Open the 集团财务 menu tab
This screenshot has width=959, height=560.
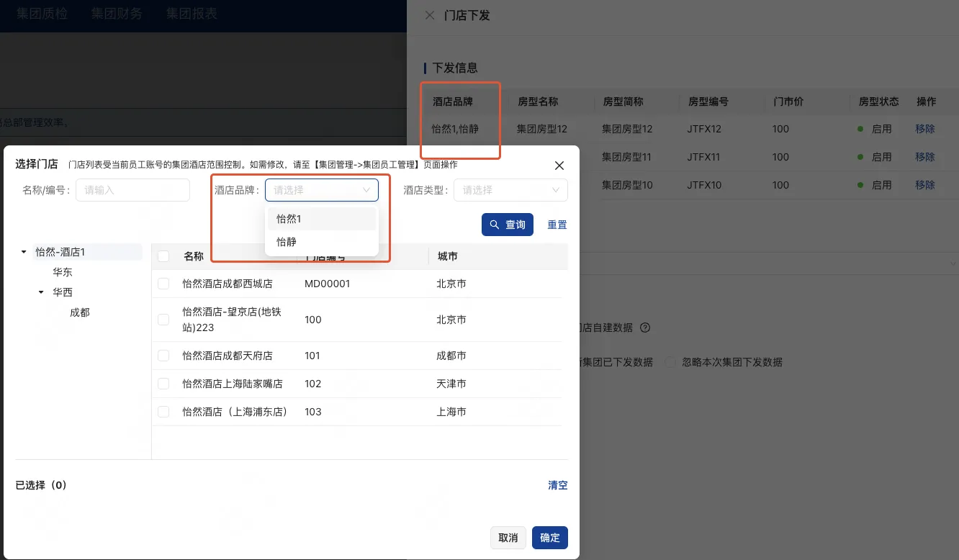117,14
